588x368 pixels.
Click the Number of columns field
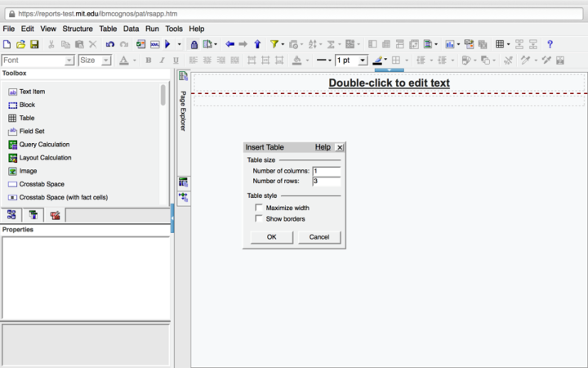[x=325, y=171]
